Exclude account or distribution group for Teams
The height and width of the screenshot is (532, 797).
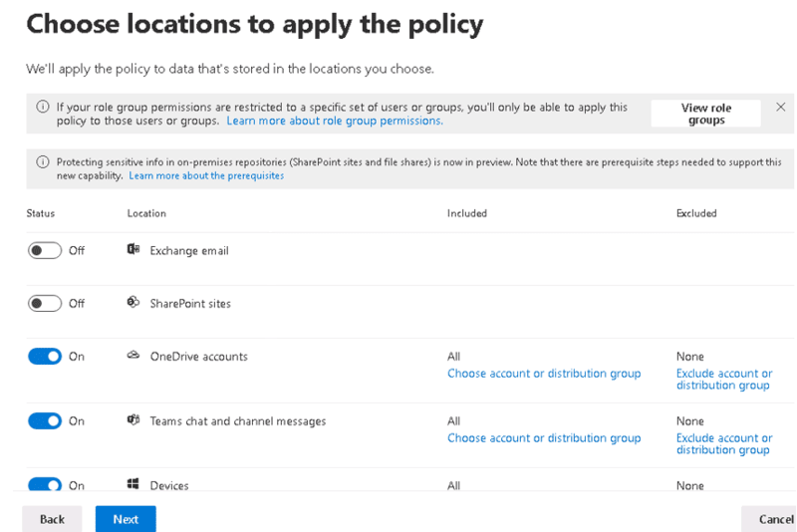[x=724, y=443]
